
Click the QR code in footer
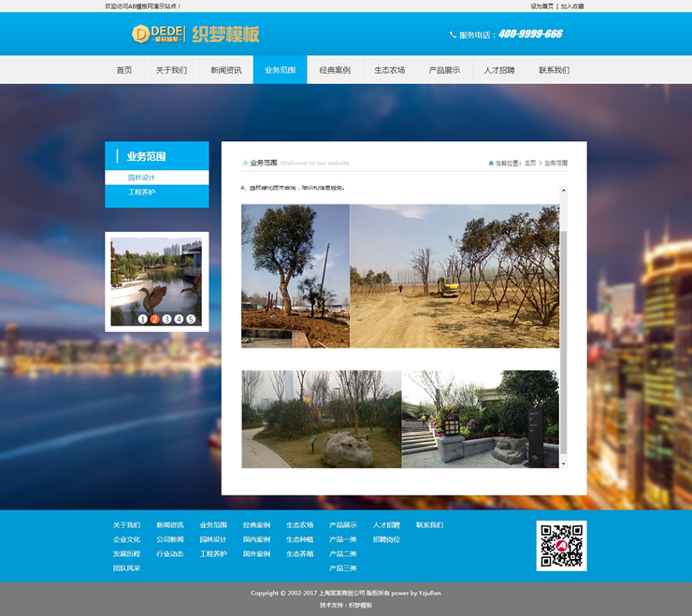coord(561,546)
